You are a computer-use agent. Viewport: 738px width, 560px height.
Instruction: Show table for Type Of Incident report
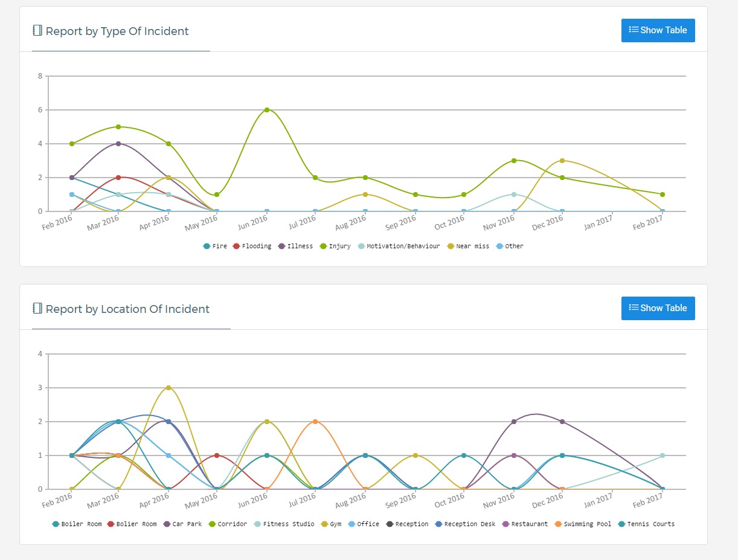pos(658,30)
